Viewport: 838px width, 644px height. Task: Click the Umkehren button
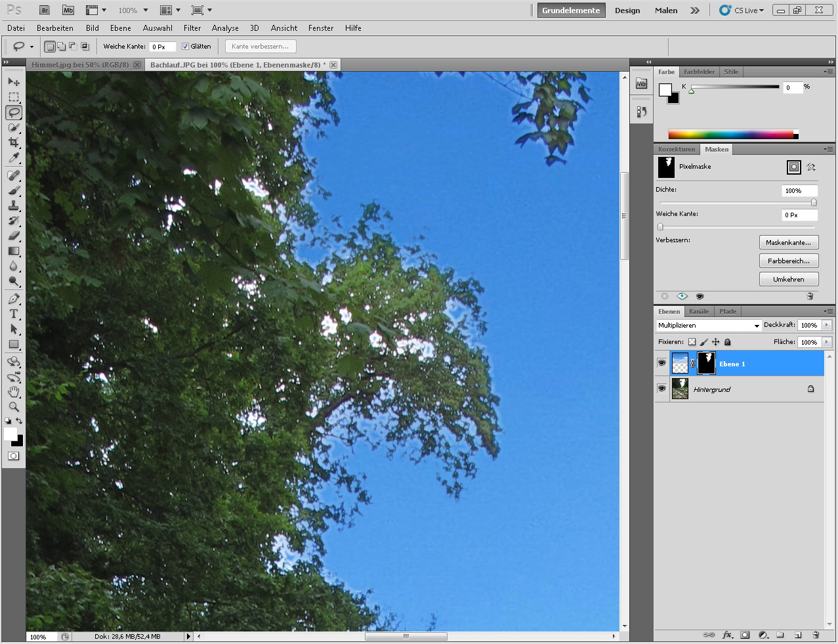point(788,280)
